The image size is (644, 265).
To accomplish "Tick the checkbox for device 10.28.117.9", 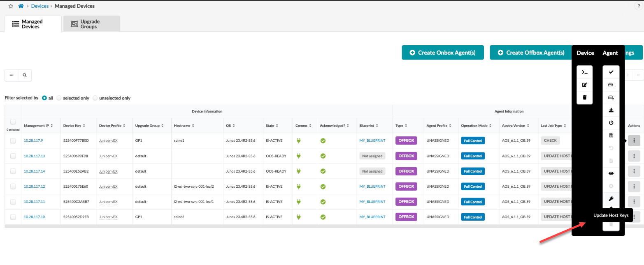I will click(13, 141).
